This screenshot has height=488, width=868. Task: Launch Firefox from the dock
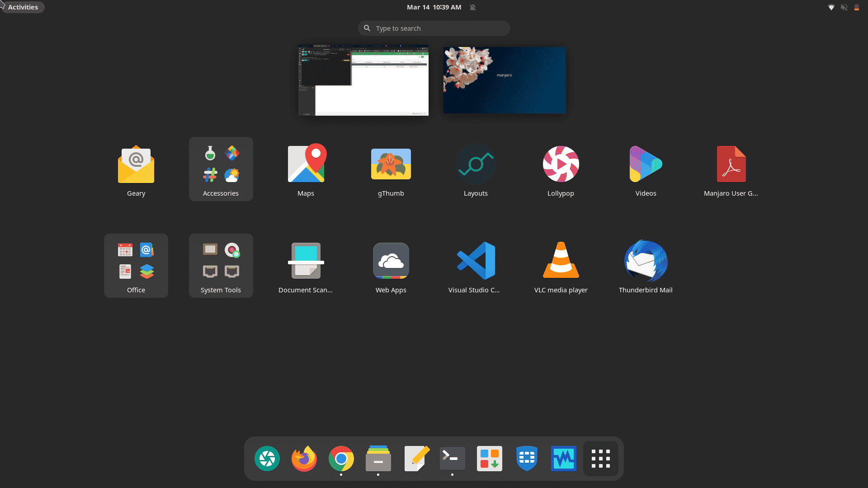point(304,459)
